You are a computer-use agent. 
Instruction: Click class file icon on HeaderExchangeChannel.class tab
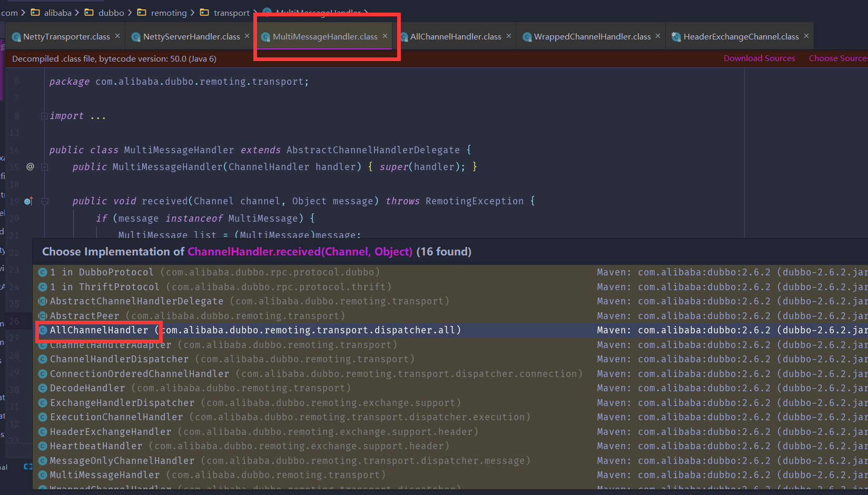tap(676, 37)
